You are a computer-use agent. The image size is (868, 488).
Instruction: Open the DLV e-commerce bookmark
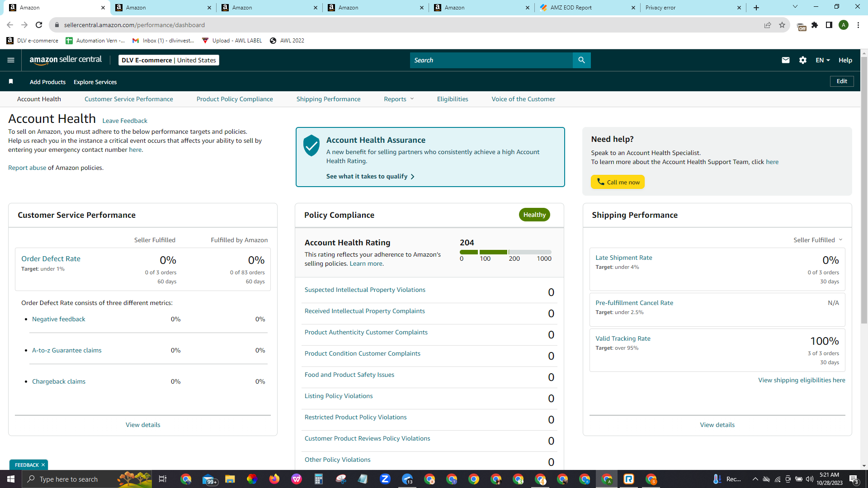click(33, 41)
